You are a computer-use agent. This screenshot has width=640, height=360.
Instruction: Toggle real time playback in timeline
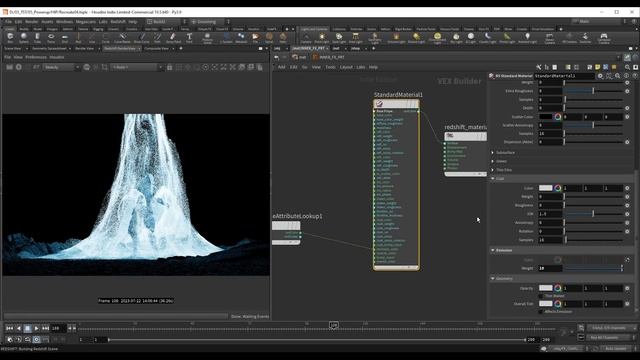[x=36, y=340]
